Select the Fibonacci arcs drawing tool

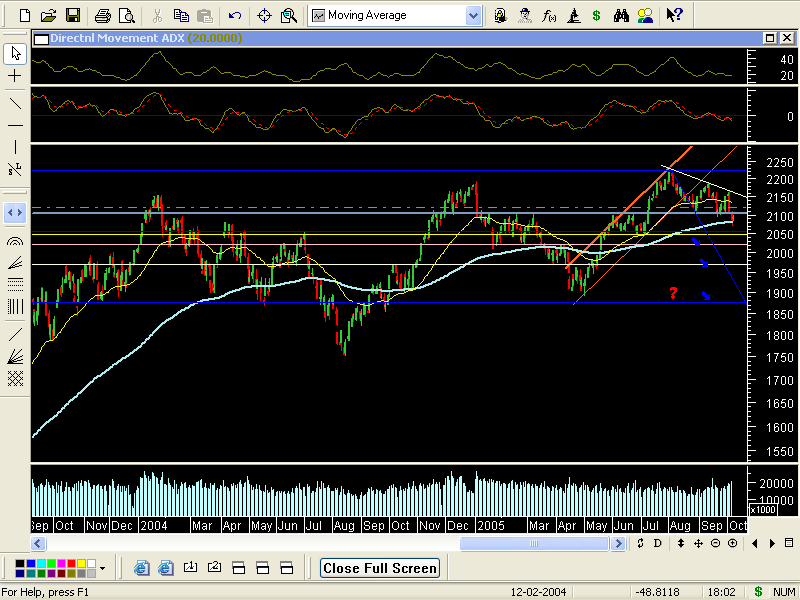(15, 241)
